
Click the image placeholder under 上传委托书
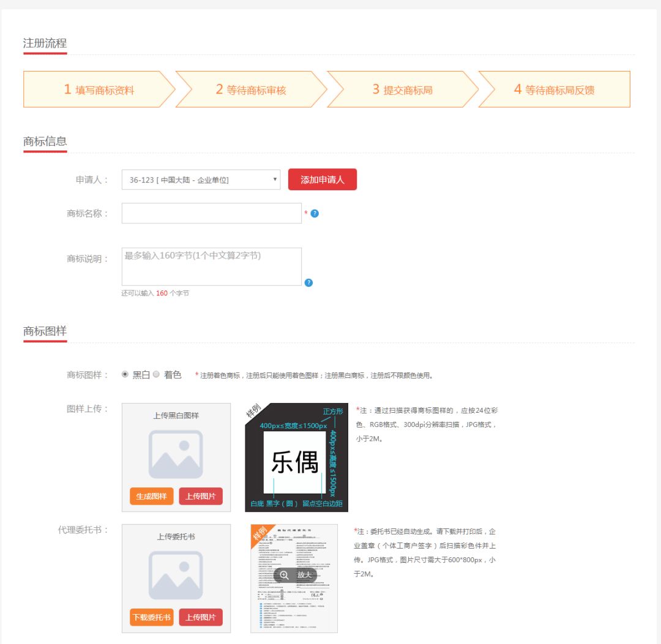coord(176,575)
